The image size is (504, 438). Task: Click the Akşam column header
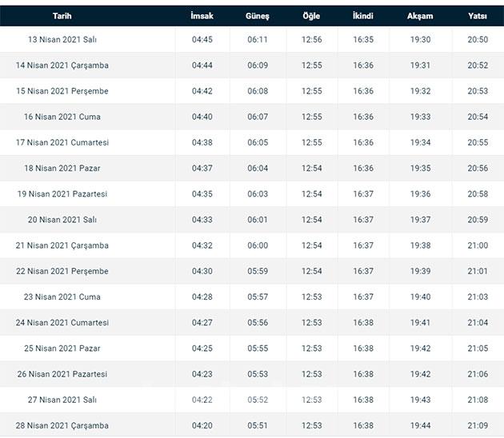[420, 16]
